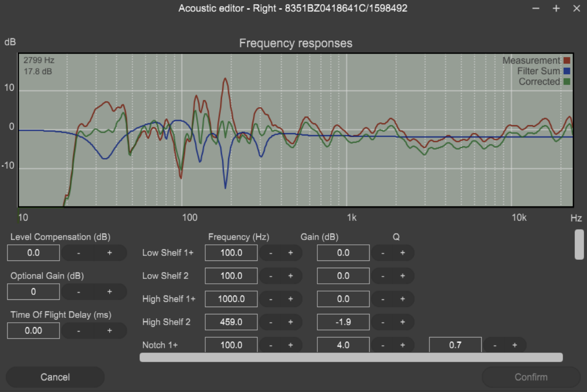Click the Corrected green legend swatch

[567, 82]
